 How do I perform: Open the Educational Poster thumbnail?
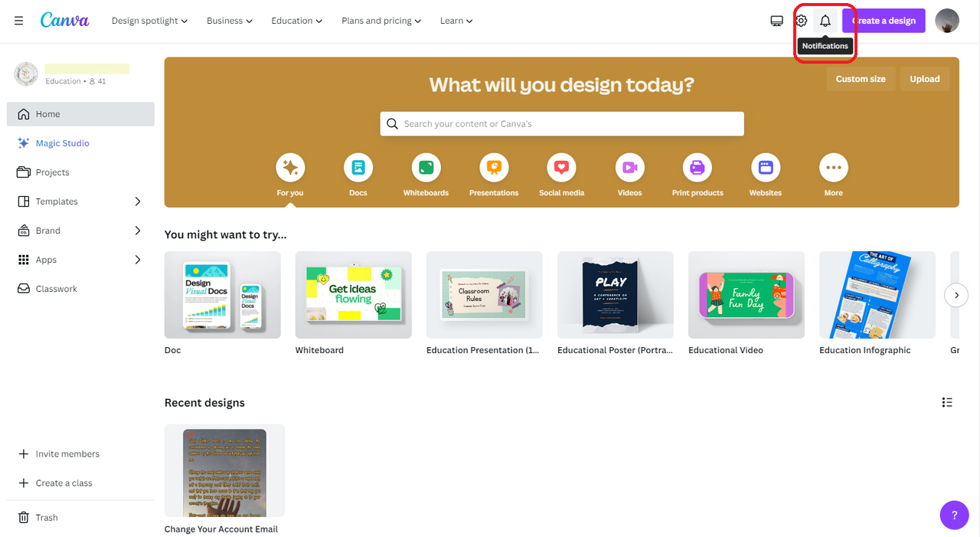[x=616, y=295]
